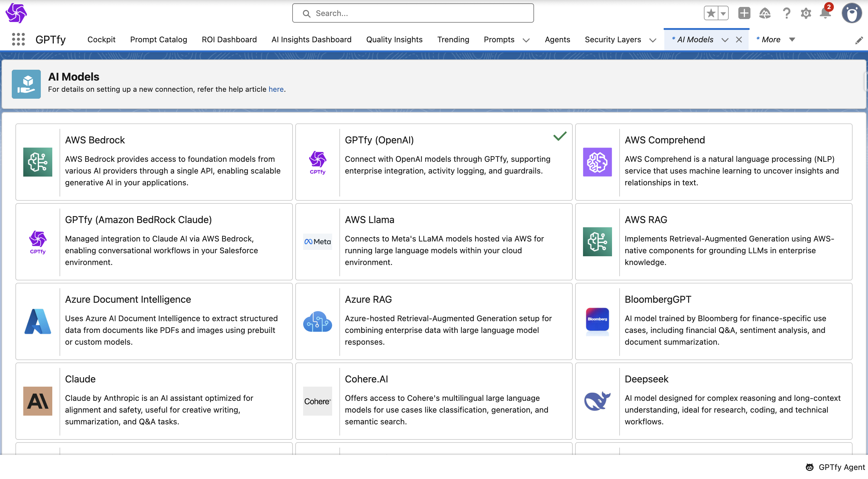Screen dimensions: 868x479
Task: Open the favorites list dropdown arrow
Action: 723,14
